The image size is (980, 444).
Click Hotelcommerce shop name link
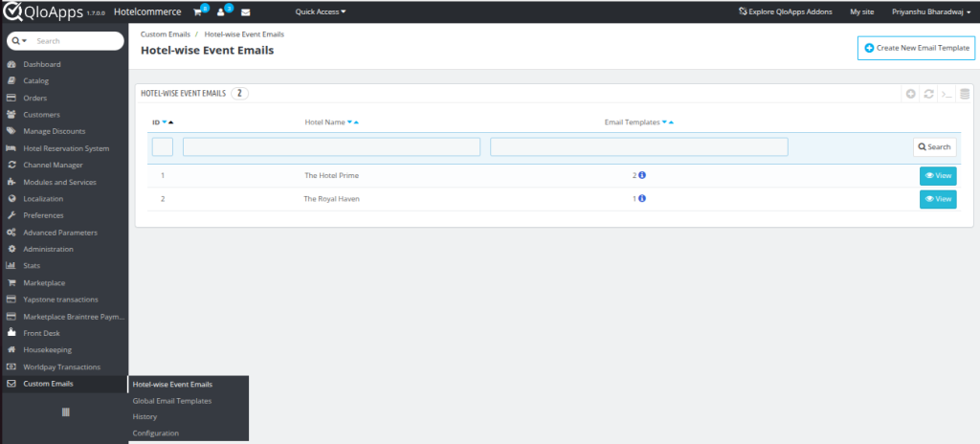tap(147, 11)
